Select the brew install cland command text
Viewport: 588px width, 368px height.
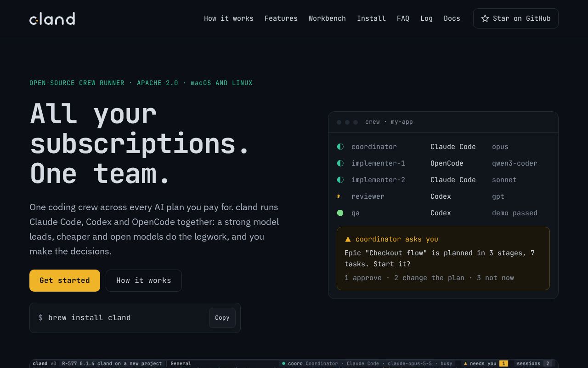pyautogui.click(x=90, y=318)
